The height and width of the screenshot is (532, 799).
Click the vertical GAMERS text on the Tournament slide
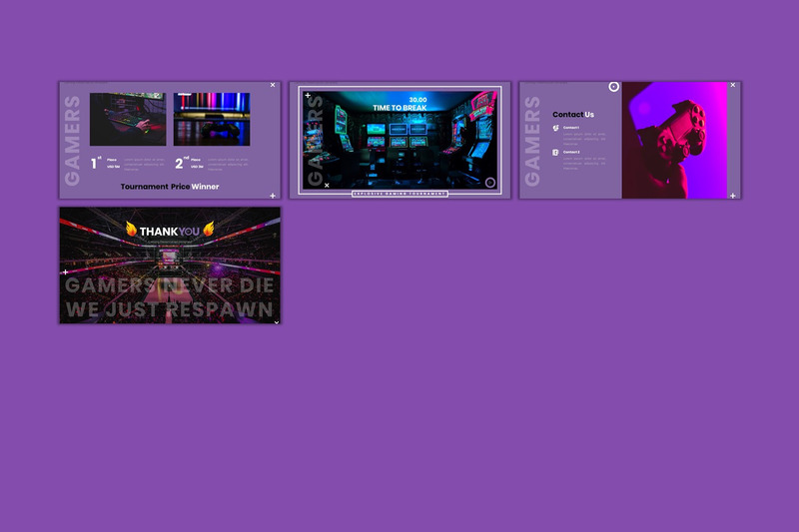click(x=72, y=141)
